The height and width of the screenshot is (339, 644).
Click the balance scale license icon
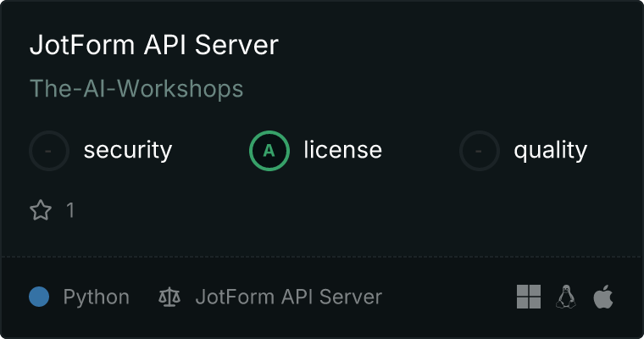coord(169,297)
